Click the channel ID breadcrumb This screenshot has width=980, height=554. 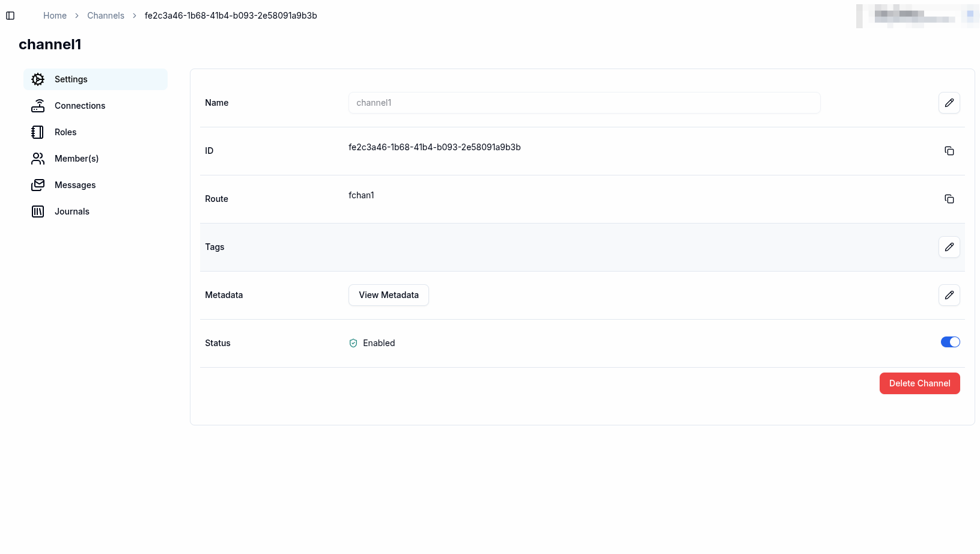coord(231,16)
